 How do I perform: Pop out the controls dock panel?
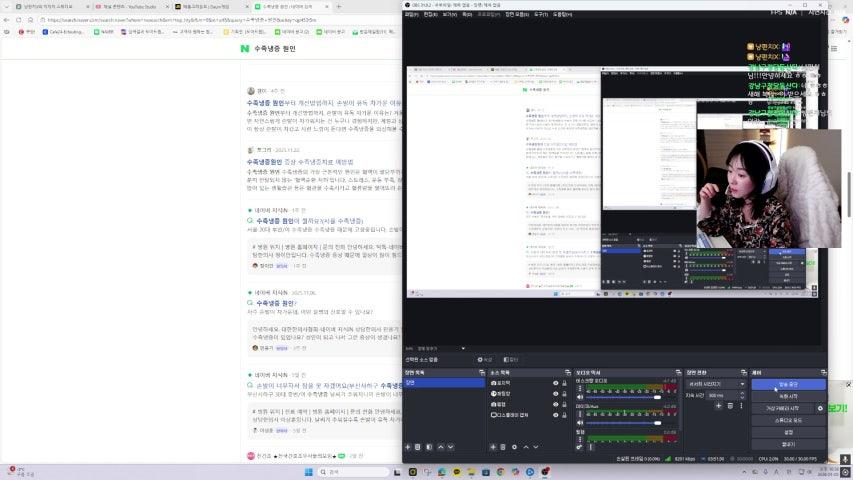pyautogui.click(x=821, y=372)
